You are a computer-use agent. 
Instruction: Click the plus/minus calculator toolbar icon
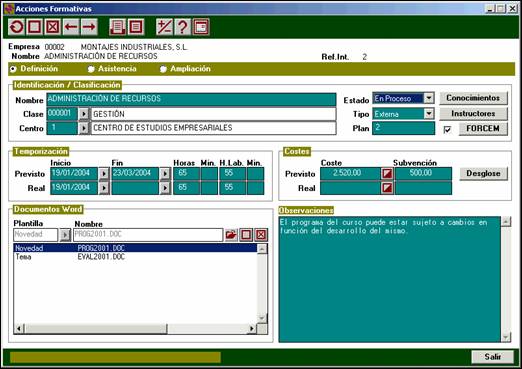(164, 27)
